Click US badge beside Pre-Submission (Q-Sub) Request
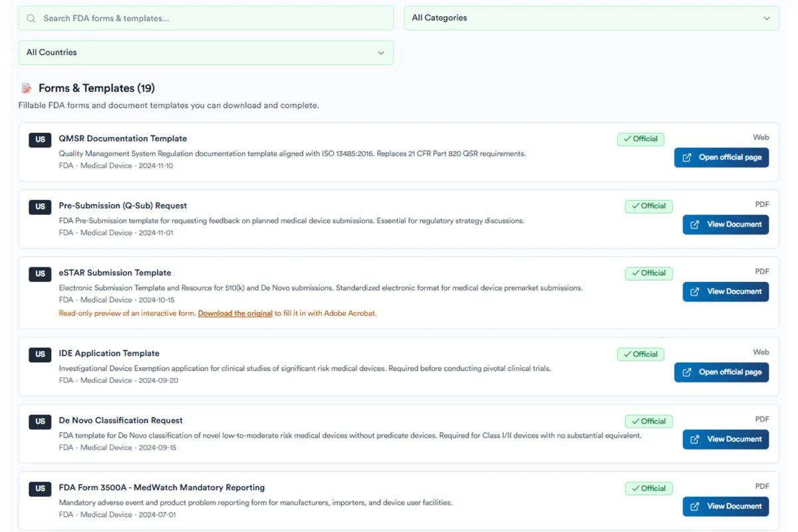This screenshot has height=532, width=798. pos(40,207)
